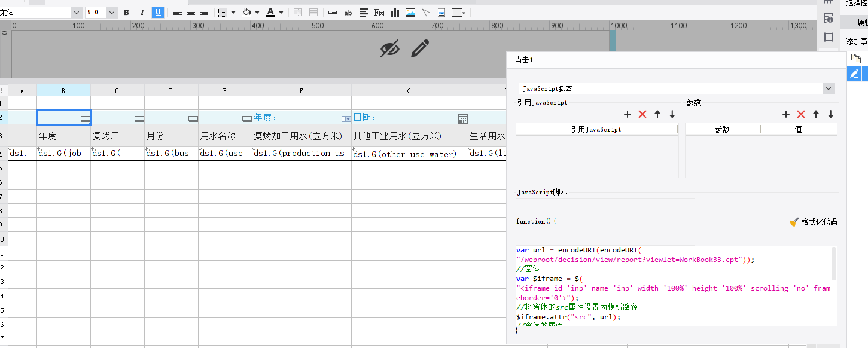Screen dimensions: 868x348
Task: Click the pencil edit icon in parameter pane
Action: (420, 48)
